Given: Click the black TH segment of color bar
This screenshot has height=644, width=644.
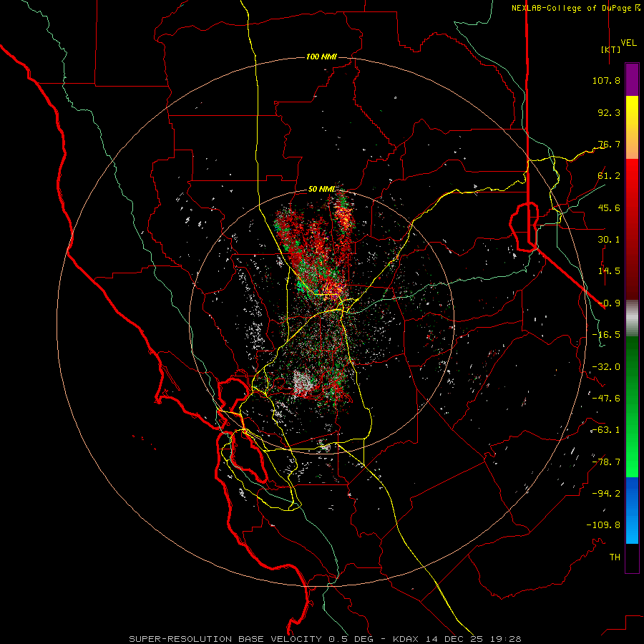Looking at the screenshot, I should coord(632,558).
